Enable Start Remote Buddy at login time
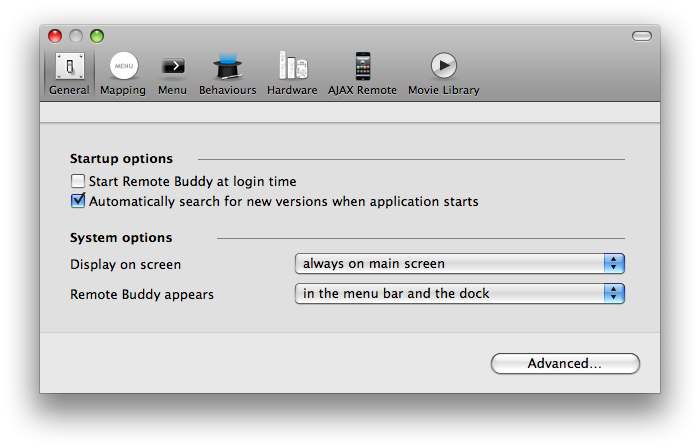The width and height of the screenshot is (700, 448). 78,182
